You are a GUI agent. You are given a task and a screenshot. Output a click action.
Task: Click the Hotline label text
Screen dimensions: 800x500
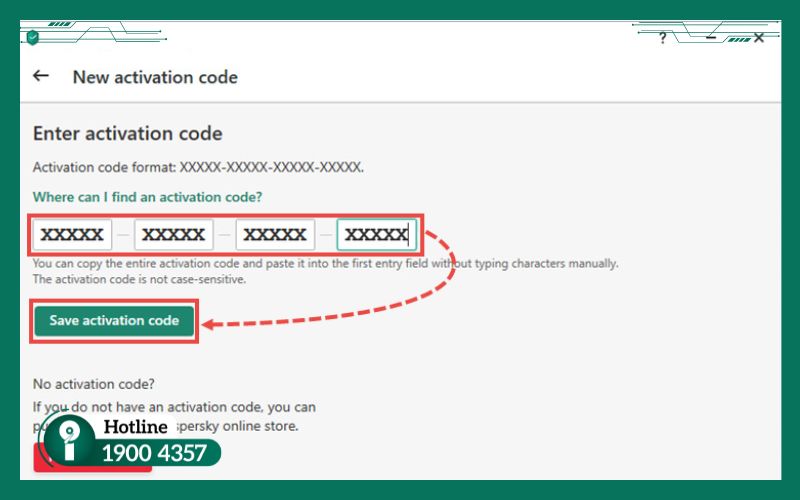tap(135, 427)
